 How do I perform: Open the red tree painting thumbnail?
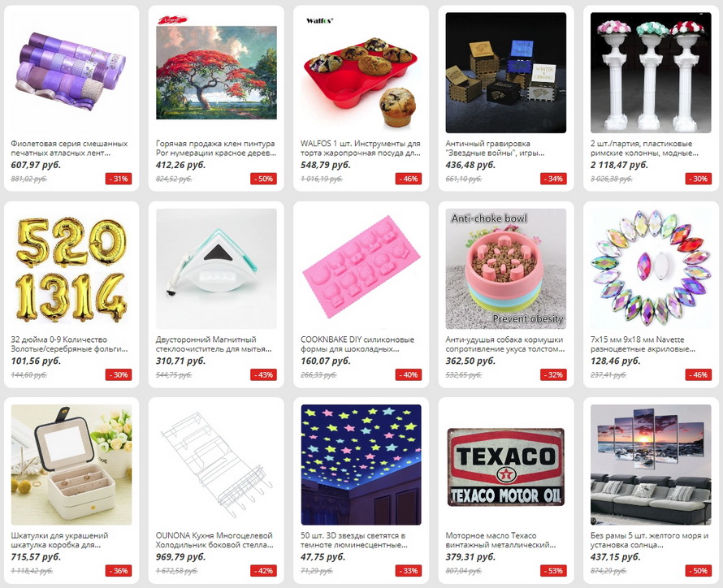point(216,73)
